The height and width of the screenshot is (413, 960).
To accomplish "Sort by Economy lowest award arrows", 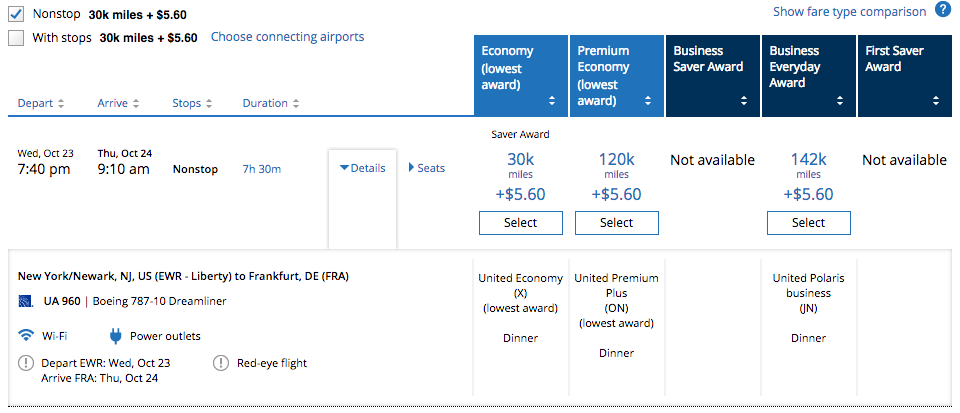I will (x=551, y=101).
